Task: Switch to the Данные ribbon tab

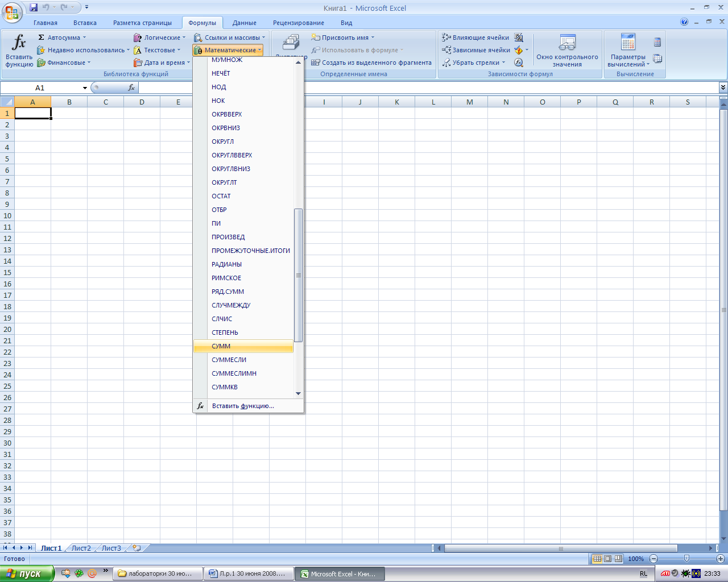Action: pyautogui.click(x=245, y=23)
